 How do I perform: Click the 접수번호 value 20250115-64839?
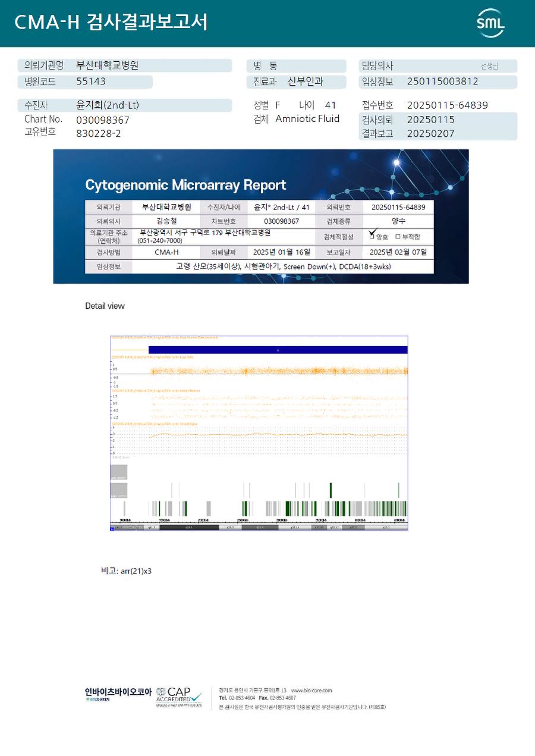(448, 105)
